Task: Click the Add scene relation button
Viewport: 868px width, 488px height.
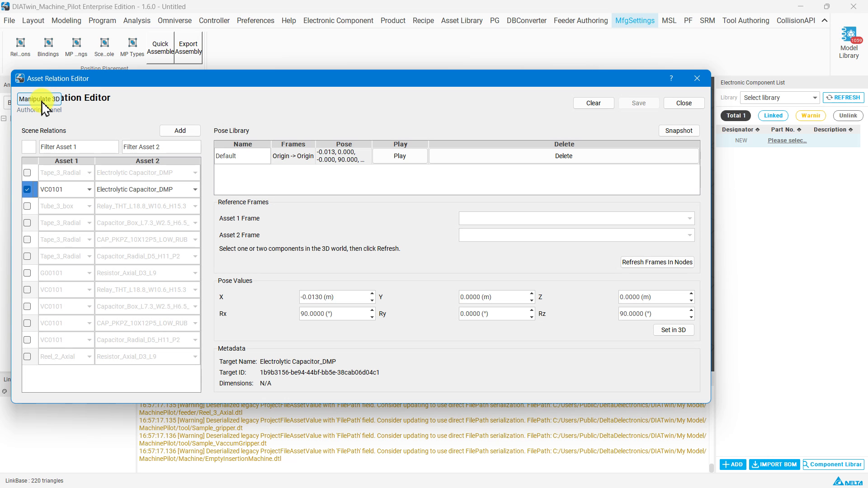Action: click(x=180, y=131)
